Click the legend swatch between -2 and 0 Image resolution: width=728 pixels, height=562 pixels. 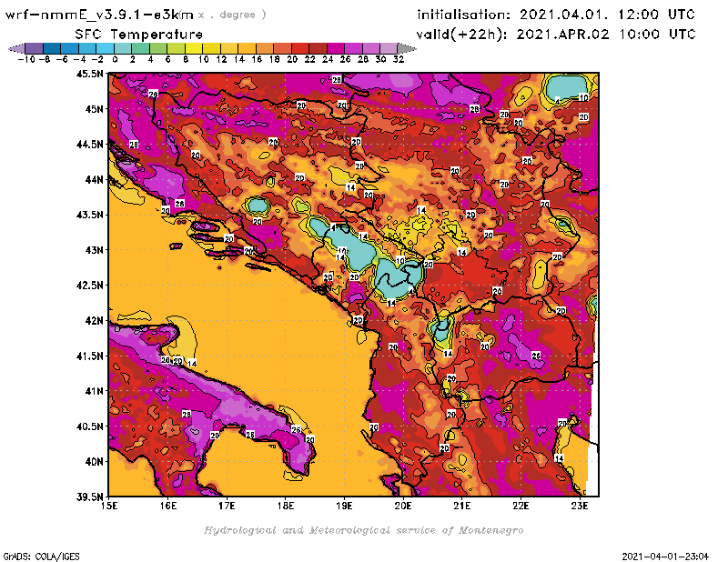pos(105,48)
